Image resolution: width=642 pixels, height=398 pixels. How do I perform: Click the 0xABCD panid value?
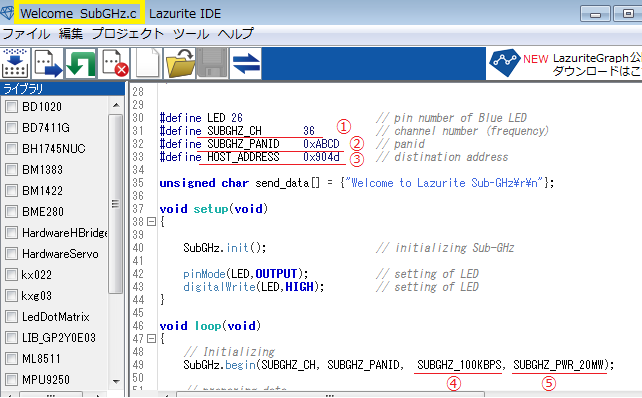tap(321, 144)
